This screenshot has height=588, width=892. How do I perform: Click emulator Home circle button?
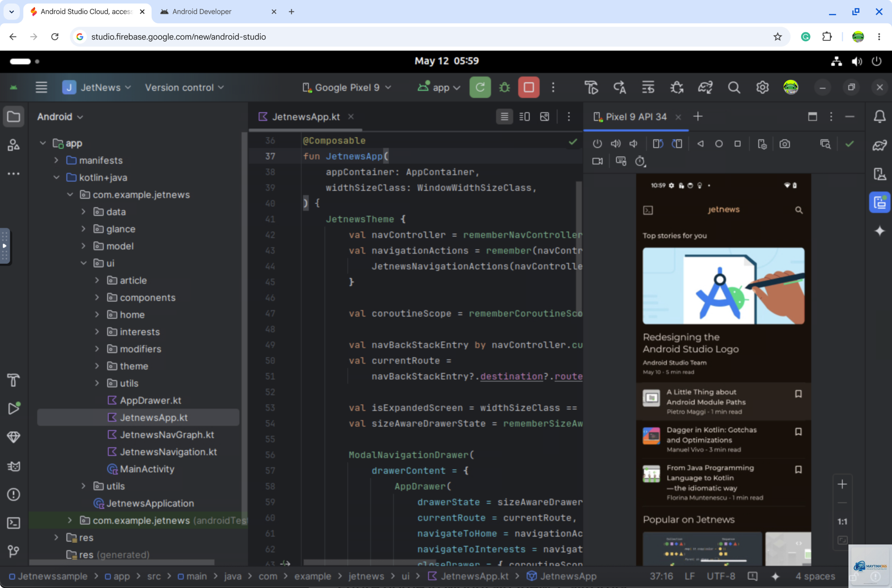(718, 144)
